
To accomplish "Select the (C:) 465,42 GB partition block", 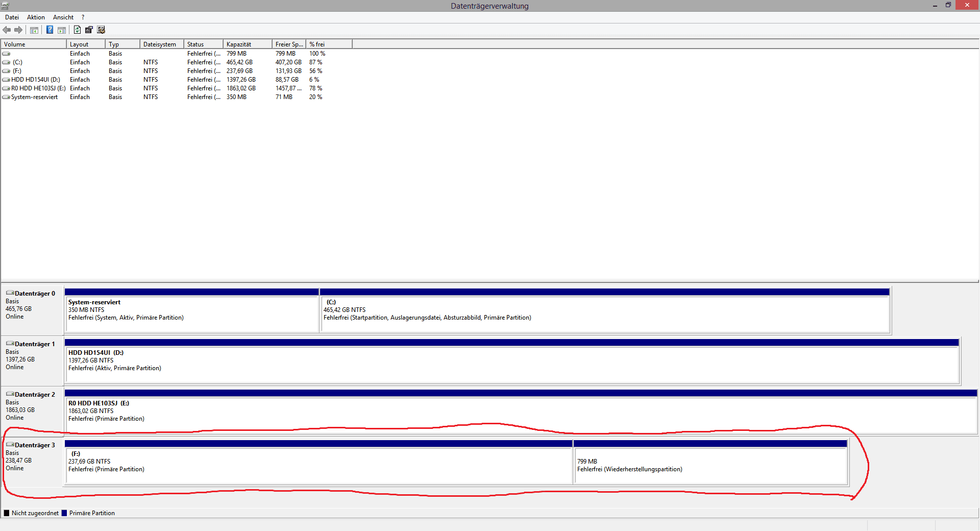I will click(x=605, y=310).
